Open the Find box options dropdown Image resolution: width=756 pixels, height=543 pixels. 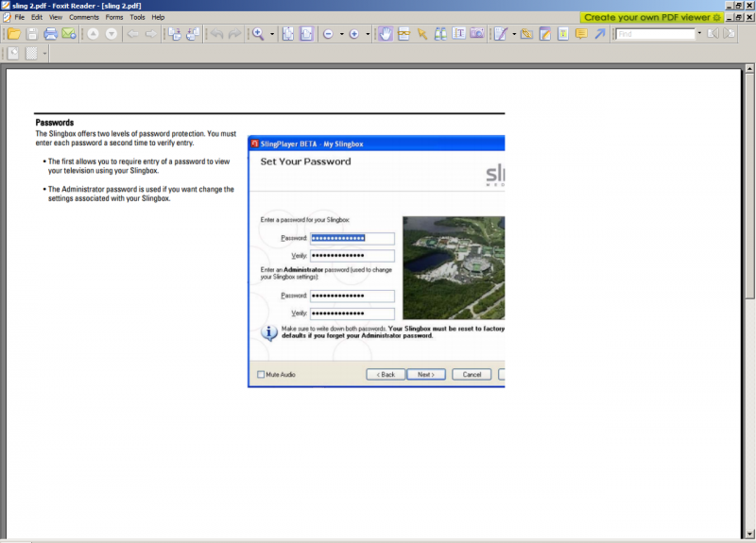tap(699, 34)
